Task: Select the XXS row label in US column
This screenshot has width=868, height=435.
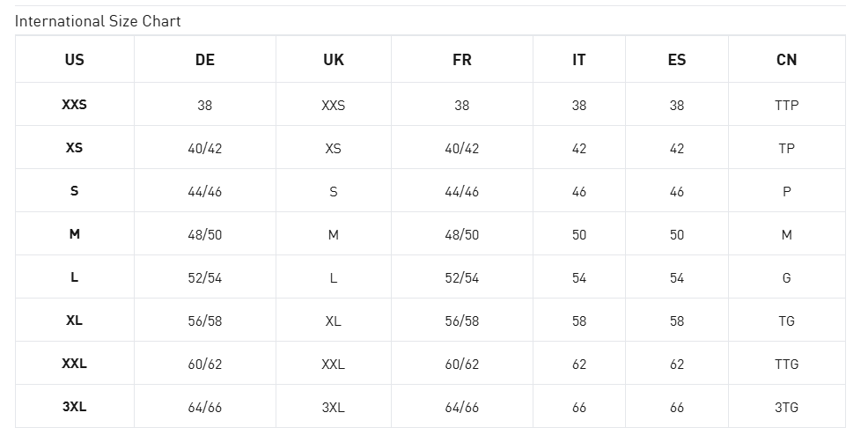Action: click(x=75, y=105)
